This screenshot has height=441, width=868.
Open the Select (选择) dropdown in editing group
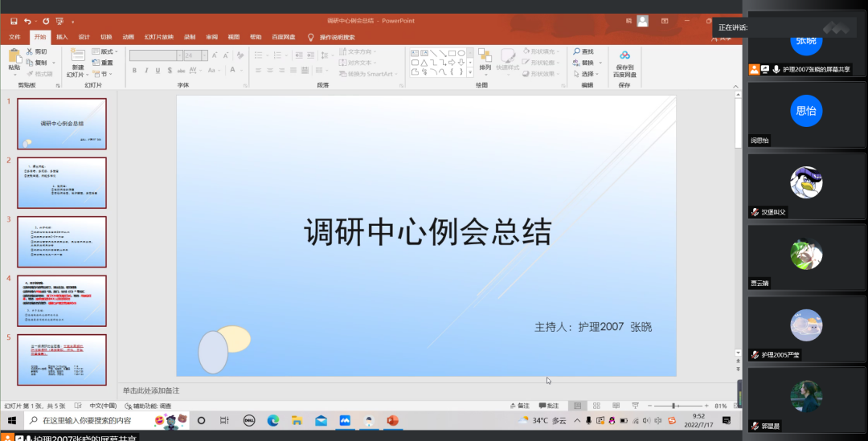pyautogui.click(x=588, y=74)
